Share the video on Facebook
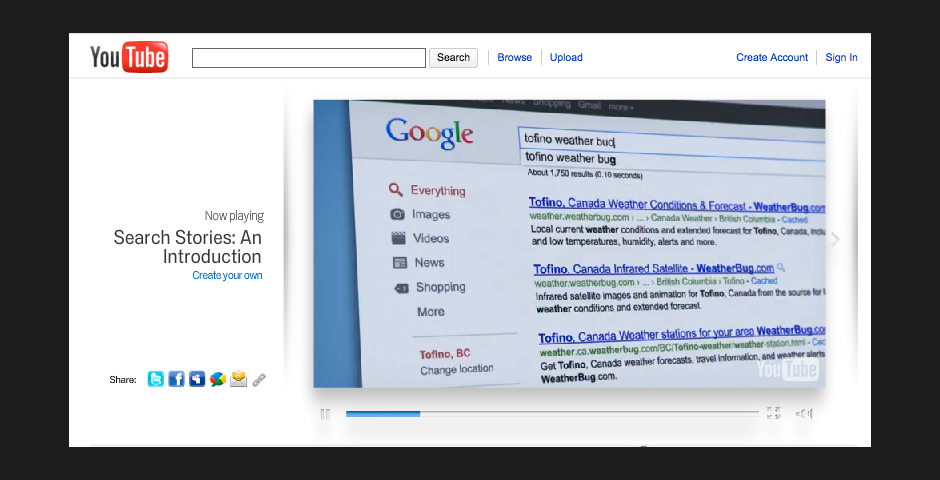This screenshot has height=480, width=940. tap(176, 379)
